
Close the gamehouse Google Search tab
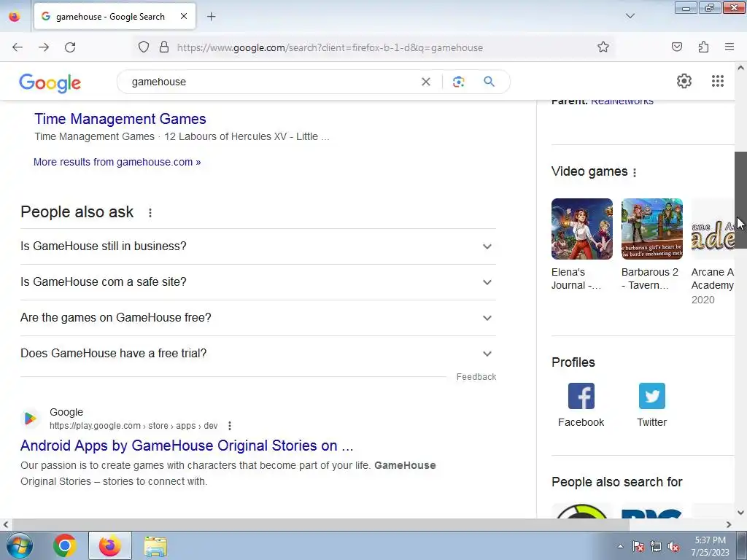point(183,16)
